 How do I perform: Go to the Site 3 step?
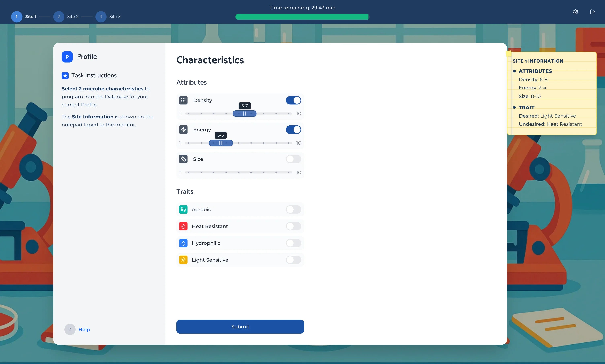101,17
